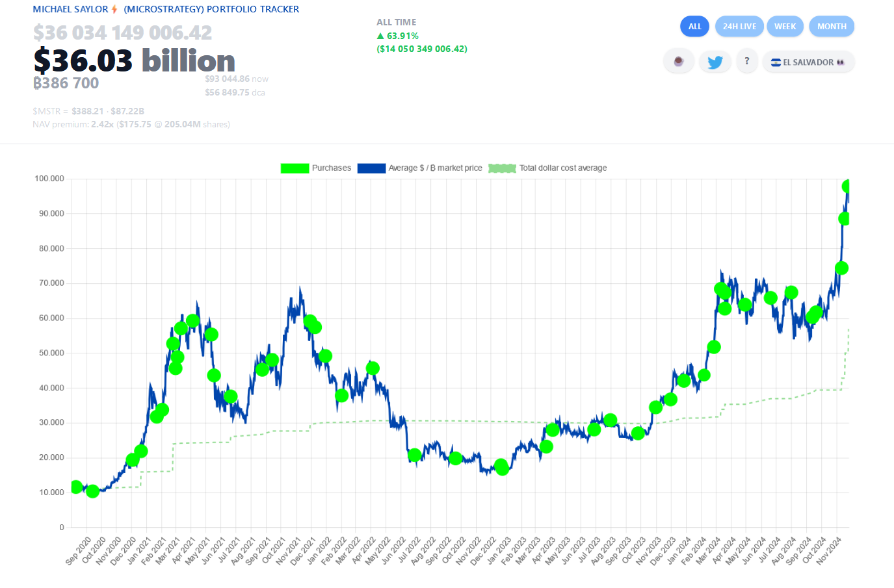The height and width of the screenshot is (588, 894).
Task: Switch to the 24H LIVE view
Action: 740,27
